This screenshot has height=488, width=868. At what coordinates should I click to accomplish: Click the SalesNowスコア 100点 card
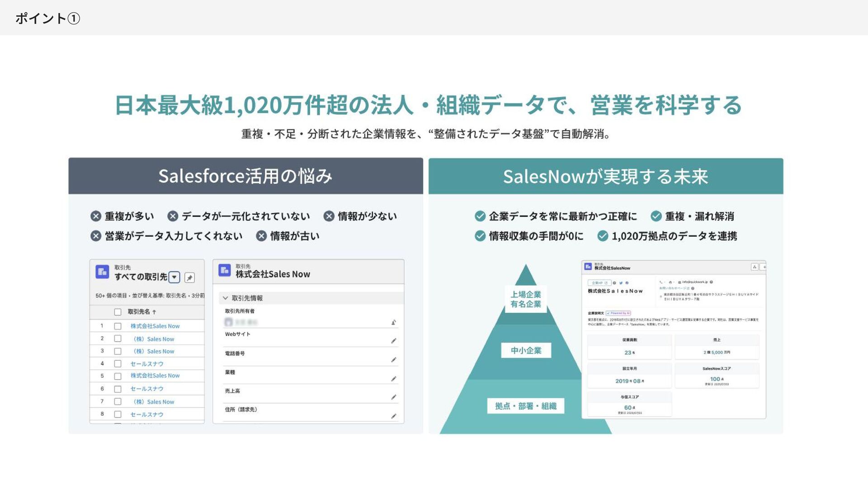pyautogui.click(x=717, y=375)
